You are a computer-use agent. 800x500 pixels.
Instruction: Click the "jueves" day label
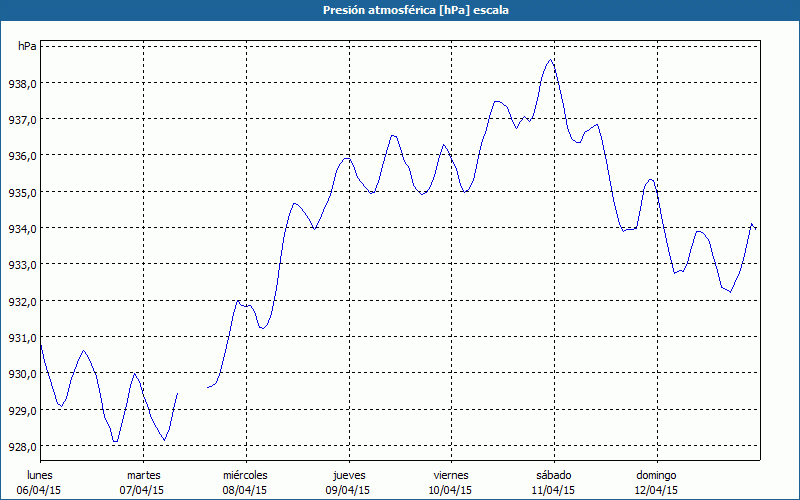point(348,475)
